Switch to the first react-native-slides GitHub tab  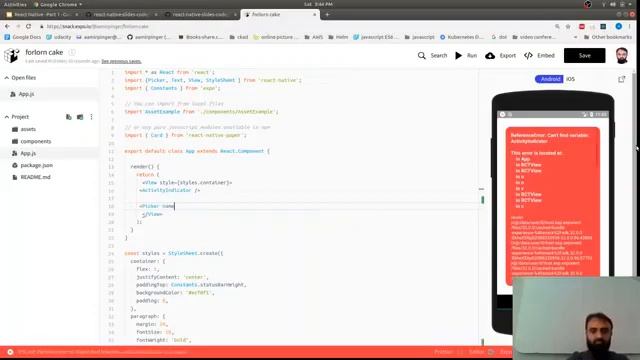tap(121, 14)
